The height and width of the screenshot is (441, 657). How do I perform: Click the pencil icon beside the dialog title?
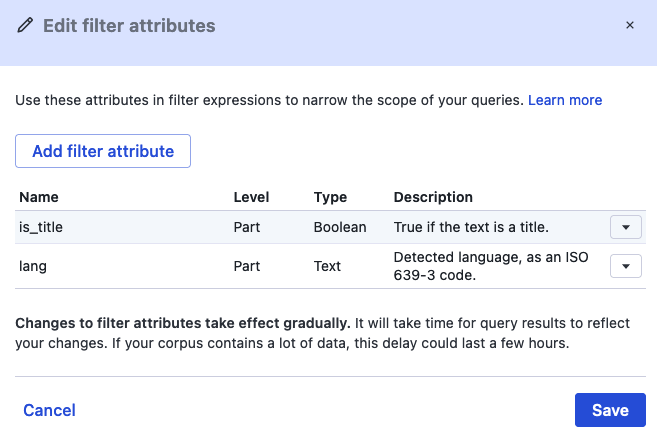(x=25, y=26)
